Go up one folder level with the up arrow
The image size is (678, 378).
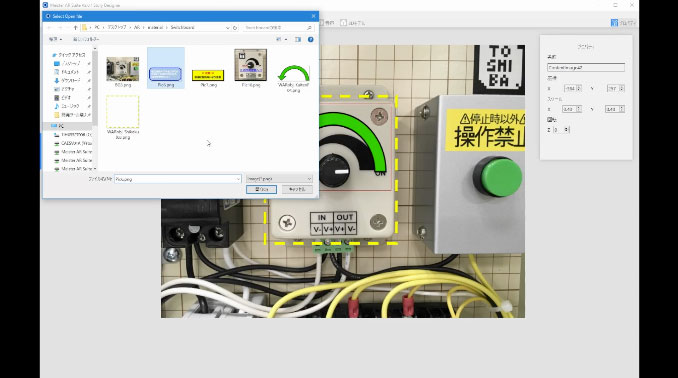point(76,27)
